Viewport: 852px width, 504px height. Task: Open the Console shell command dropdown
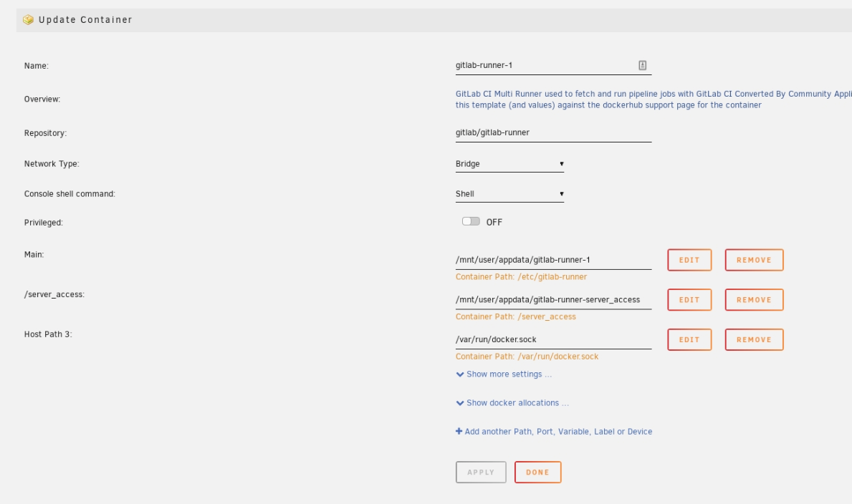(x=509, y=194)
